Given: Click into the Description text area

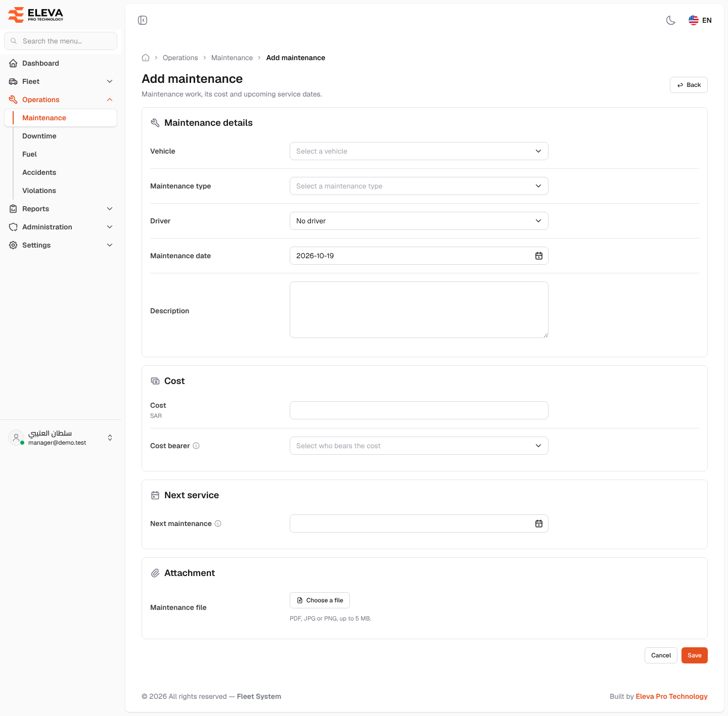Looking at the screenshot, I should point(419,310).
